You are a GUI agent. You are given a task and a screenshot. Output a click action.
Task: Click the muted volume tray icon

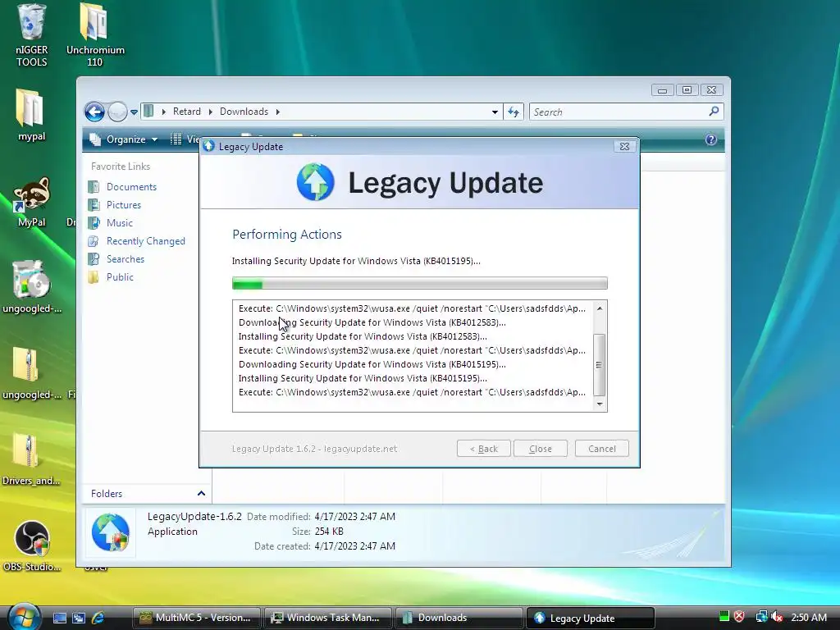tap(777, 617)
